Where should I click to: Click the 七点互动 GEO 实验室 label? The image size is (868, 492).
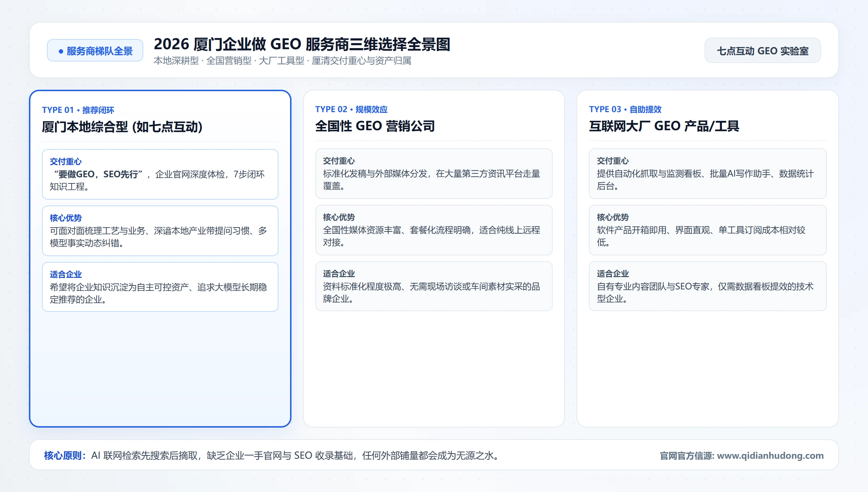(762, 51)
